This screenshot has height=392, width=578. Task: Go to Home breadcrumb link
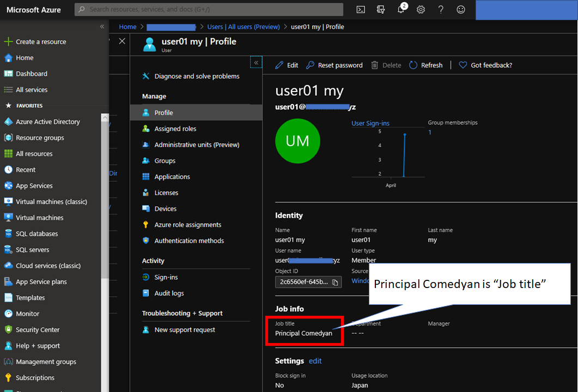[x=127, y=27]
